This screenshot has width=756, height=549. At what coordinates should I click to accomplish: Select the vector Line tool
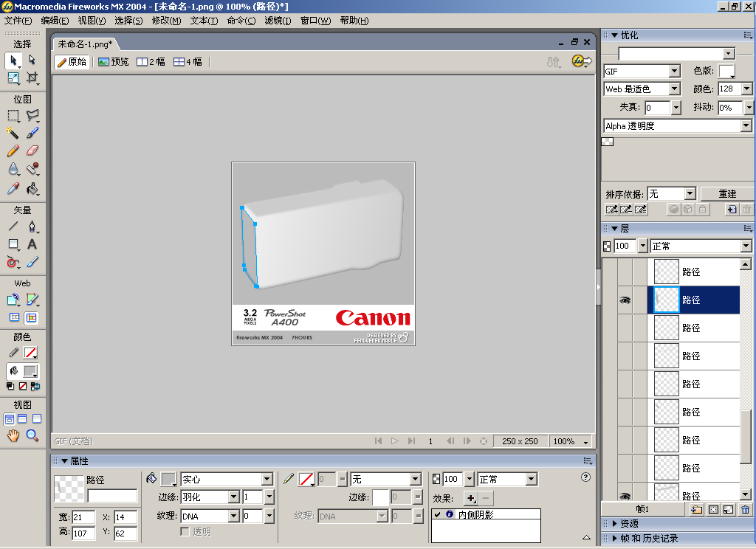13,226
